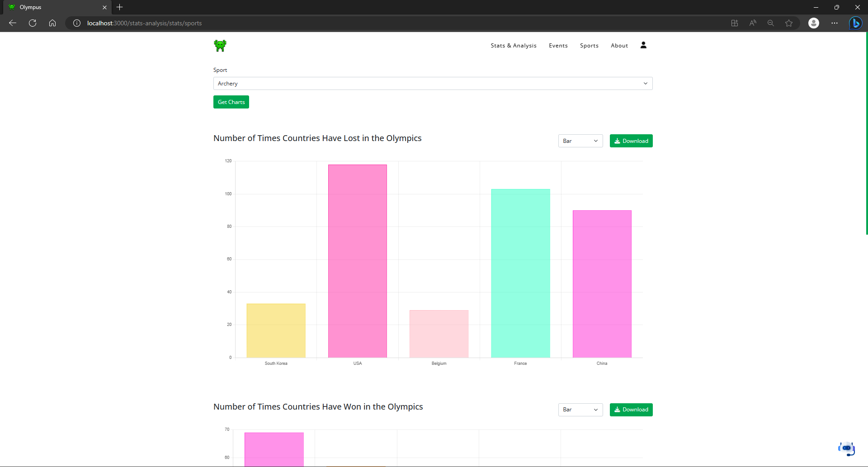Viewport: 868px width, 467px height.
Task: Click heading 'Number of Times Countries Have Won'
Action: click(318, 407)
